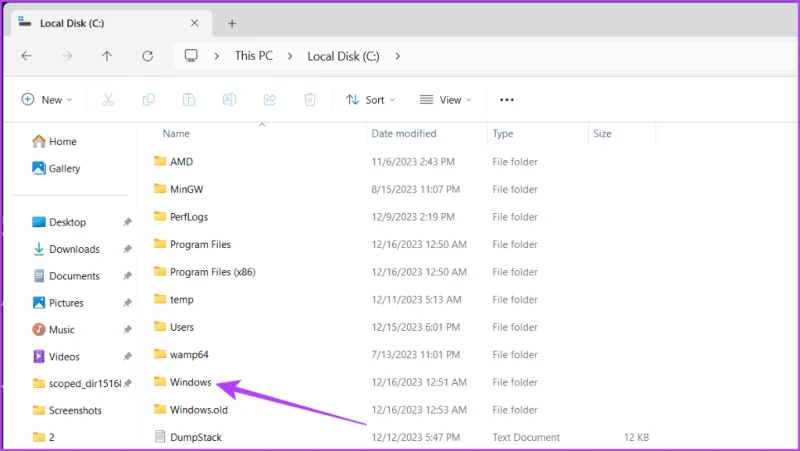Screen dimensions: 800x451
Task: Sort by the Type column header
Action: point(503,134)
